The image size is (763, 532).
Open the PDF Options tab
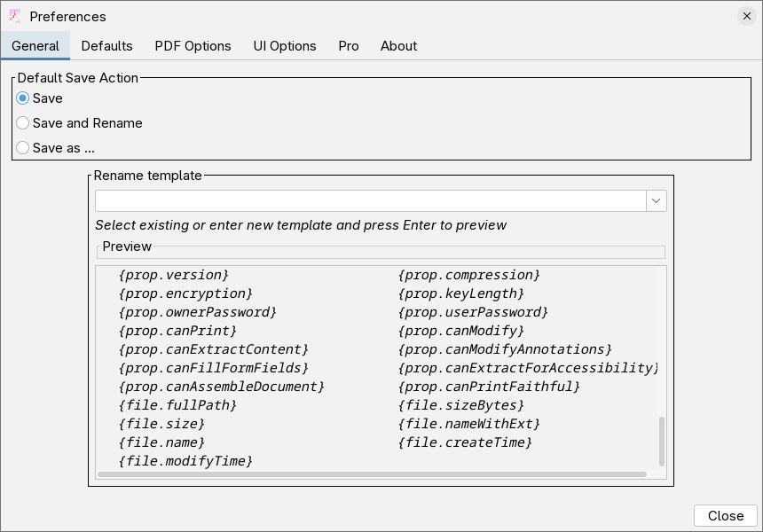[193, 46]
